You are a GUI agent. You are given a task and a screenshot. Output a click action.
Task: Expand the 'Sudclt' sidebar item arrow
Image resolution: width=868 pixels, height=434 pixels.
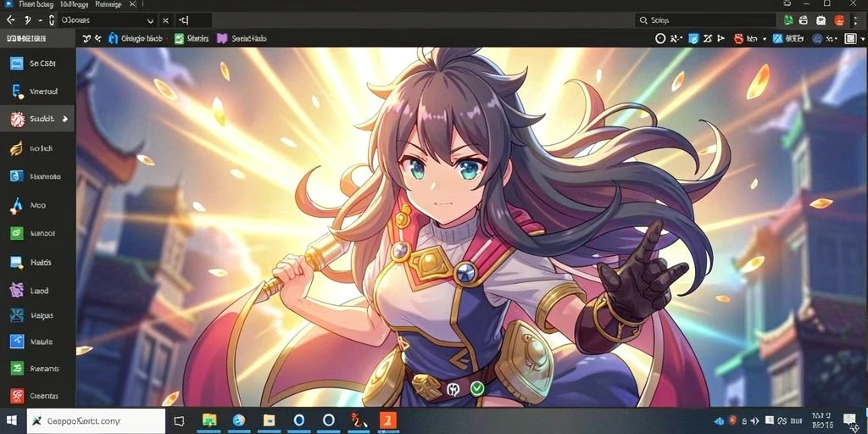click(x=65, y=119)
